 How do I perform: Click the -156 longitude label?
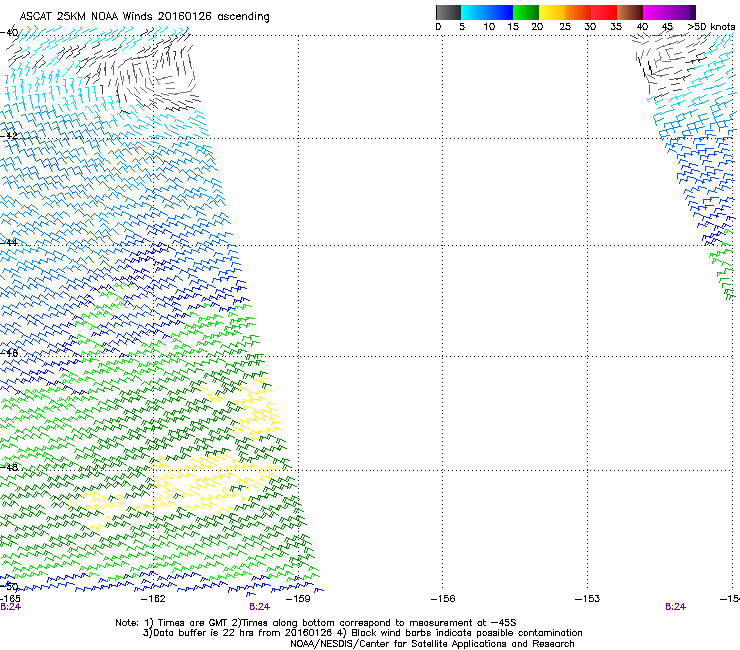[443, 599]
